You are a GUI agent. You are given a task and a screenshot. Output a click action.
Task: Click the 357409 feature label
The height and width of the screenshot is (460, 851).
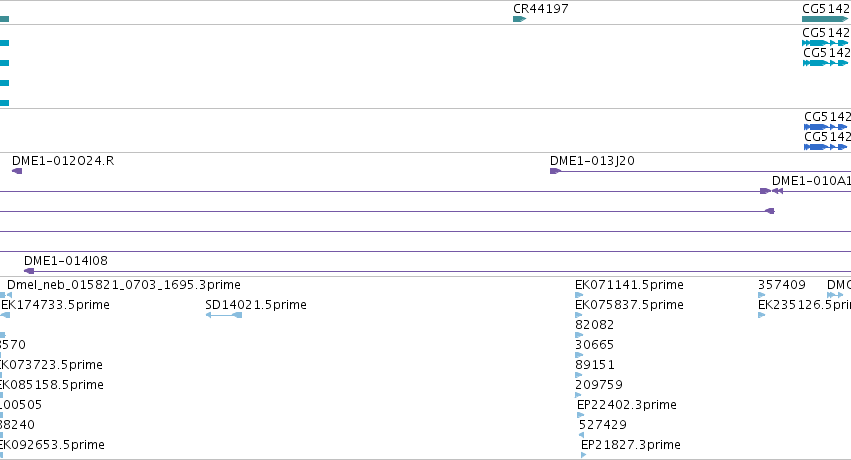click(782, 284)
